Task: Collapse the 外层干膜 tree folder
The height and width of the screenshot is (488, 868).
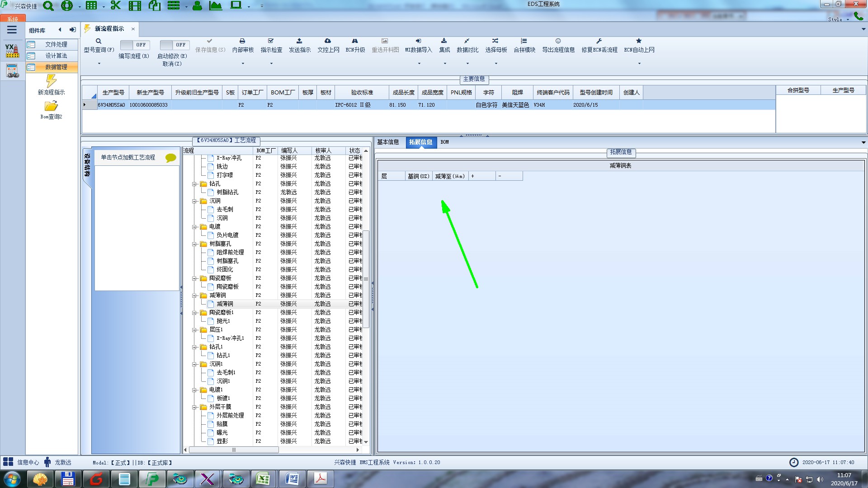Action: click(x=194, y=407)
